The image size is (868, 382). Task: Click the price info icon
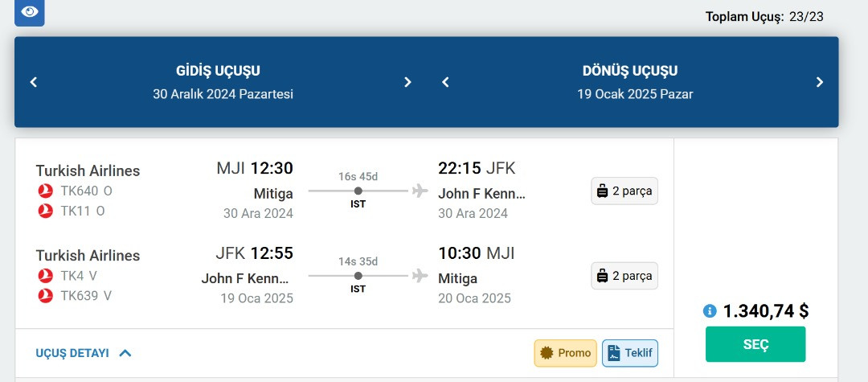coord(710,311)
